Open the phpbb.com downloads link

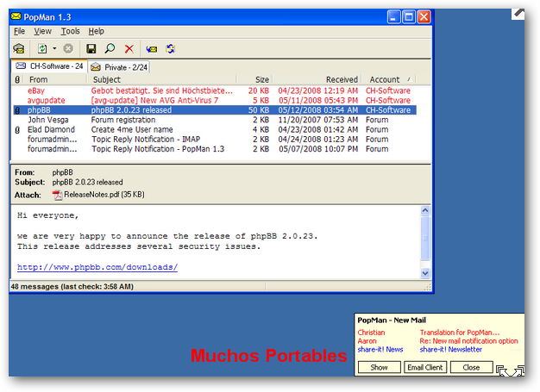pyautogui.click(x=97, y=267)
